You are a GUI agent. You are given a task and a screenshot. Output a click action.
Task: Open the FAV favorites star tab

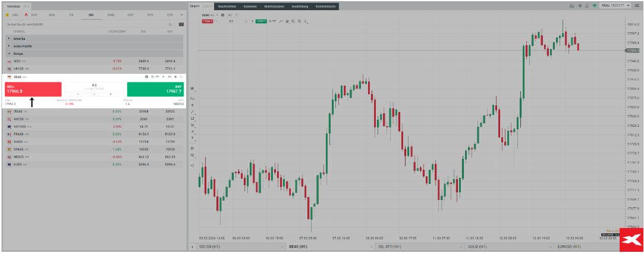12,15
